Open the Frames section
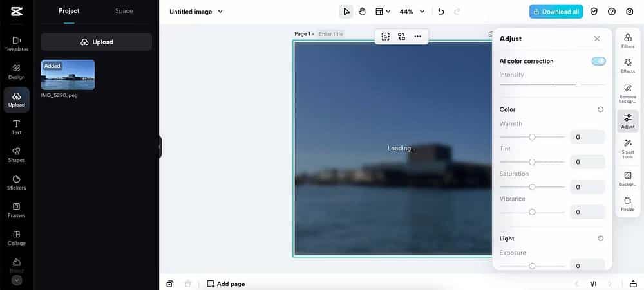 (x=17, y=210)
